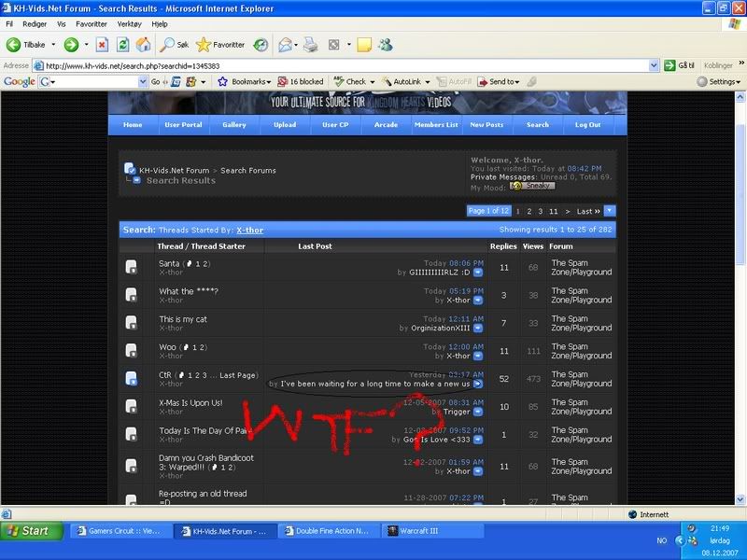Open the Vis menu
Image resolution: width=747 pixels, height=560 pixels.
click(62, 24)
